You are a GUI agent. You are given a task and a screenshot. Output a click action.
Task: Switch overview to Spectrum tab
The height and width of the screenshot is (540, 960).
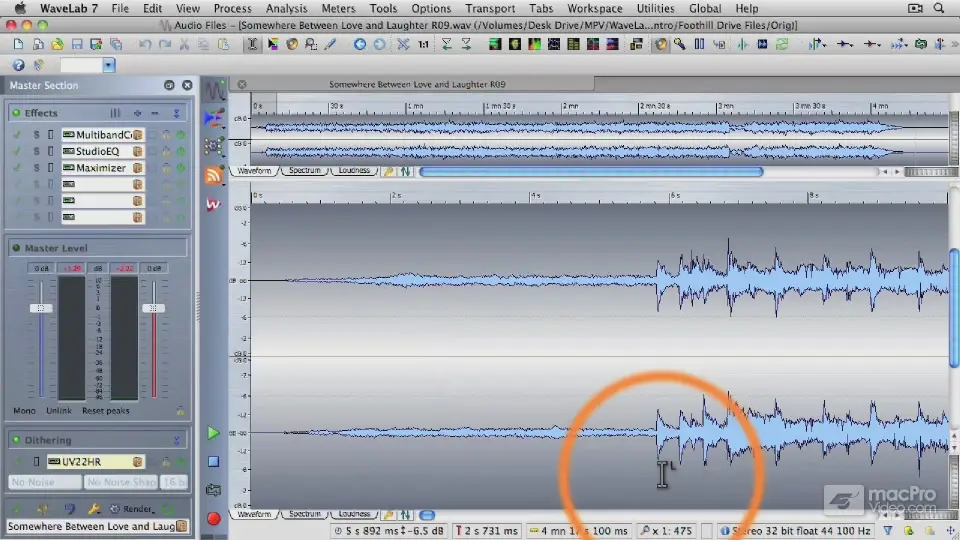(304, 171)
